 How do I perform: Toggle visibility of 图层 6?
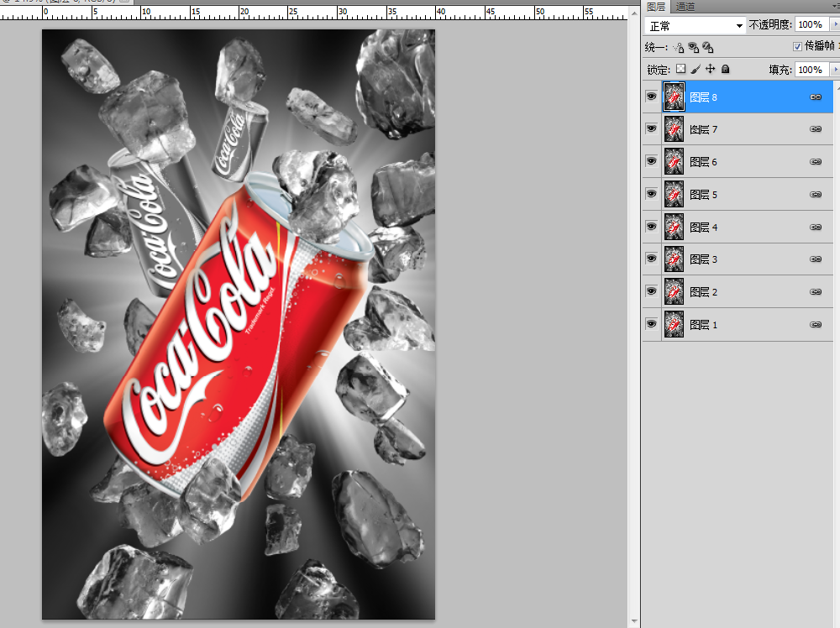click(x=652, y=161)
